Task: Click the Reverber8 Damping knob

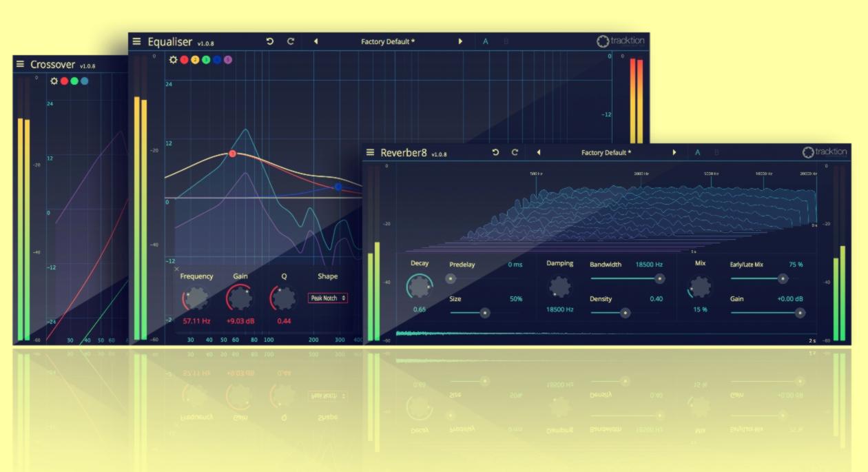Action: tap(560, 287)
